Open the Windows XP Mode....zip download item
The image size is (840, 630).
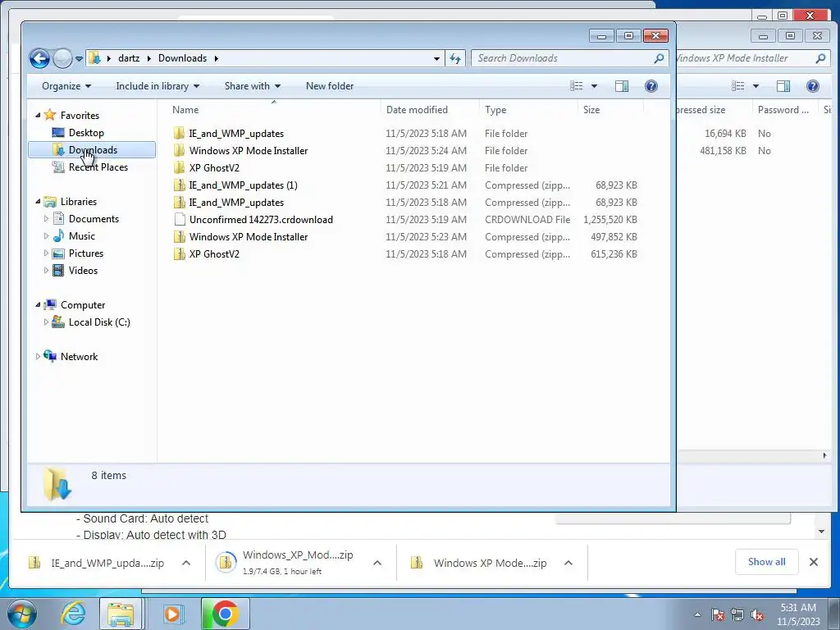pos(479,563)
